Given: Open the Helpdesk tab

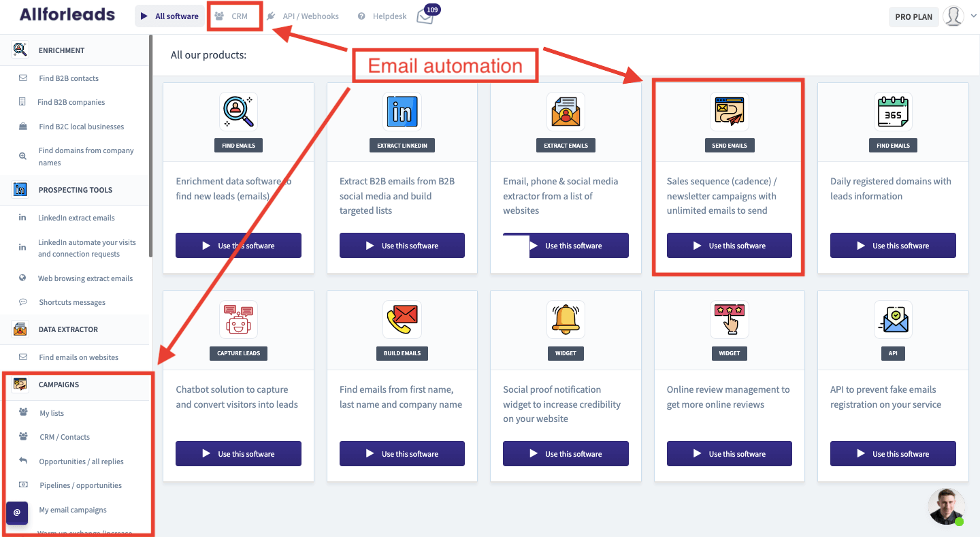Looking at the screenshot, I should [382, 16].
